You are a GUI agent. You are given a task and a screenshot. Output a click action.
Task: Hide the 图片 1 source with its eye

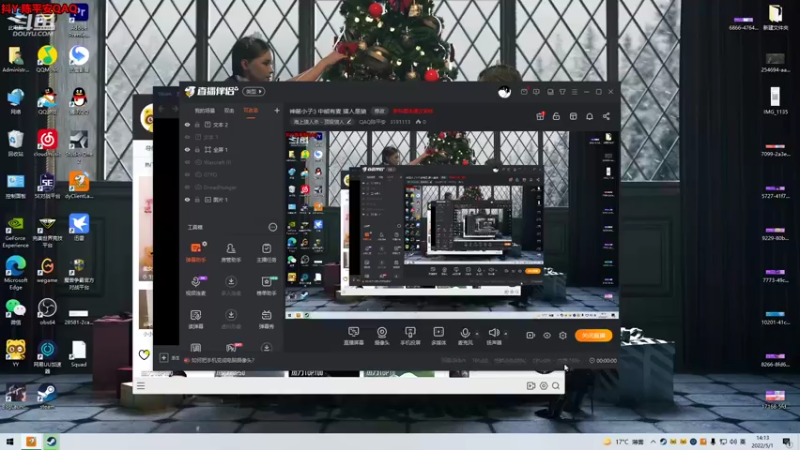187,199
